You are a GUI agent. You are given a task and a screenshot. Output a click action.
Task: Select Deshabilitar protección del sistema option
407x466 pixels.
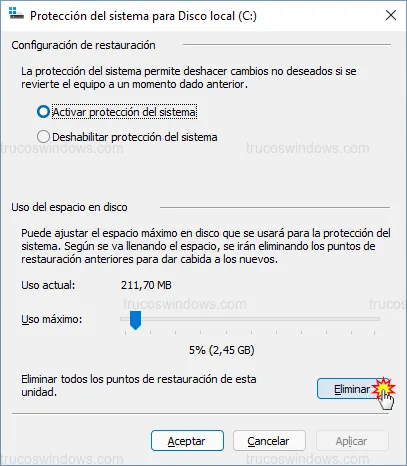pos(43,137)
